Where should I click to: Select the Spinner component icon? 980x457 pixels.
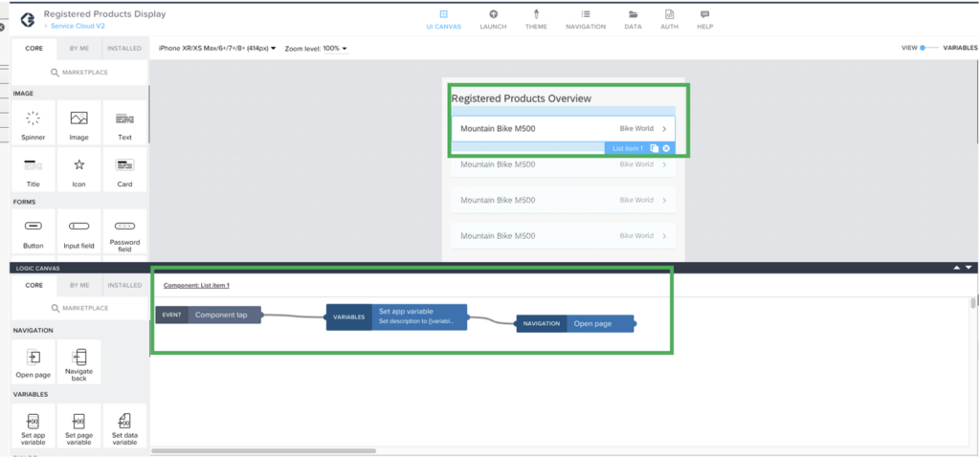pyautogui.click(x=33, y=119)
